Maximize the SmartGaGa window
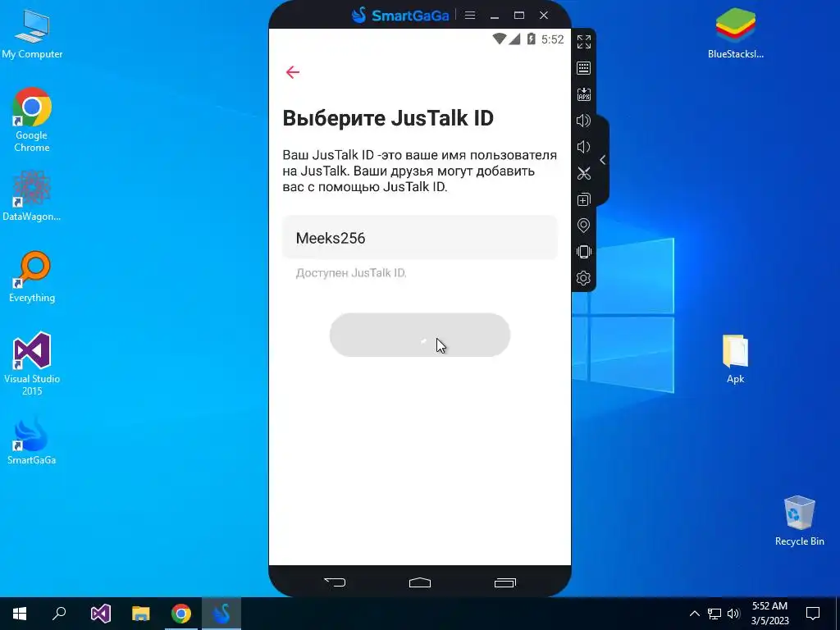Screen dimensions: 840x630 519,15
